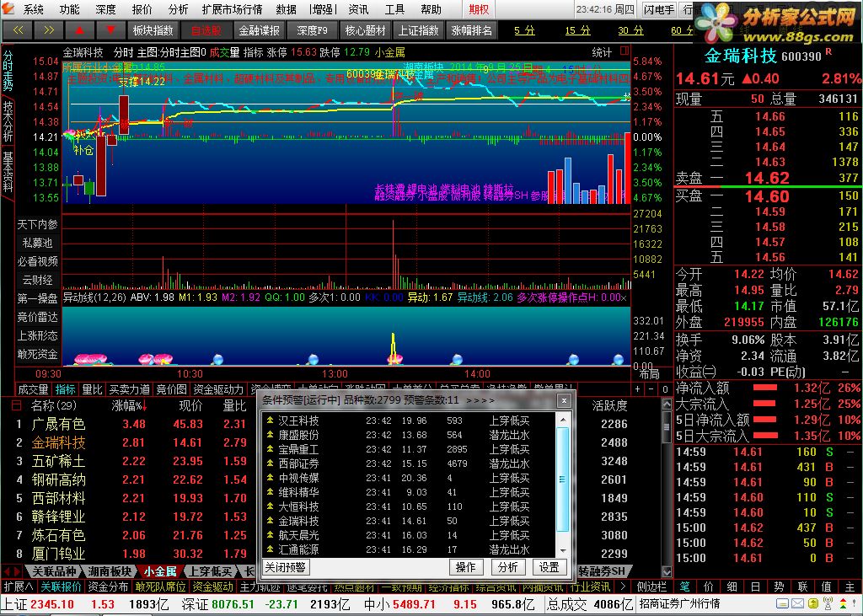This screenshot has height=616, width=863.
Task: Switch to the 资金驱动力 indicator tab
Action: [218, 389]
